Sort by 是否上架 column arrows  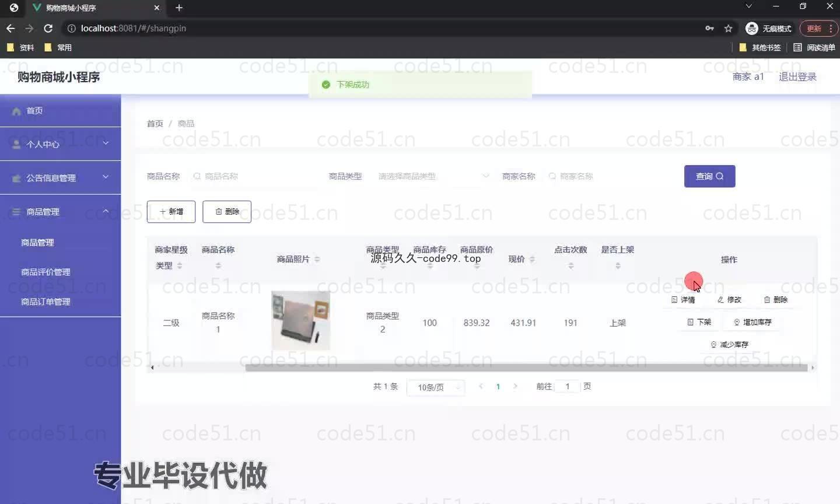tap(618, 265)
